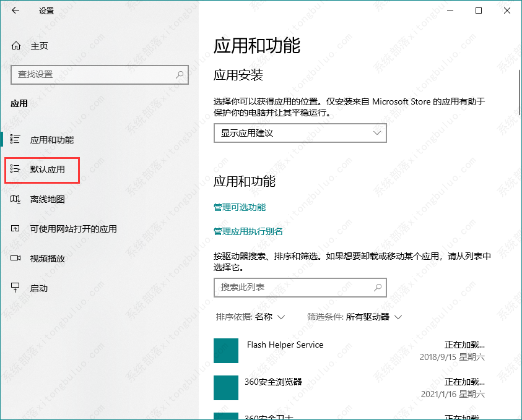This screenshot has width=522, height=420.
Task: Click inside the 查找设置 search field
Action: tap(93, 74)
